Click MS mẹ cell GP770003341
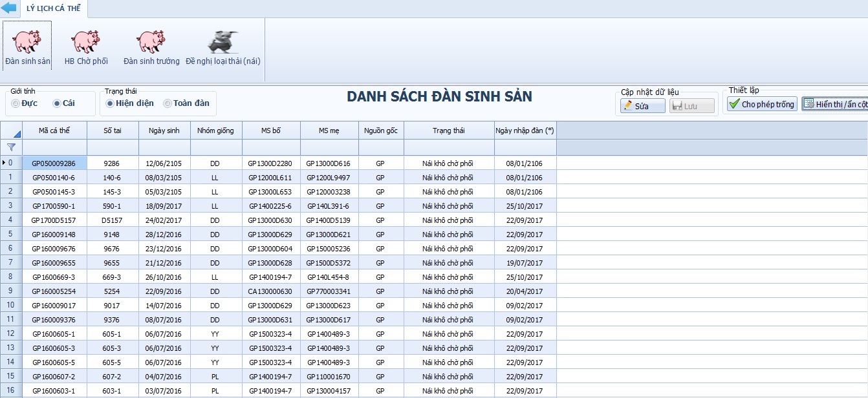Viewport: 868px width, 398px height. point(329,291)
